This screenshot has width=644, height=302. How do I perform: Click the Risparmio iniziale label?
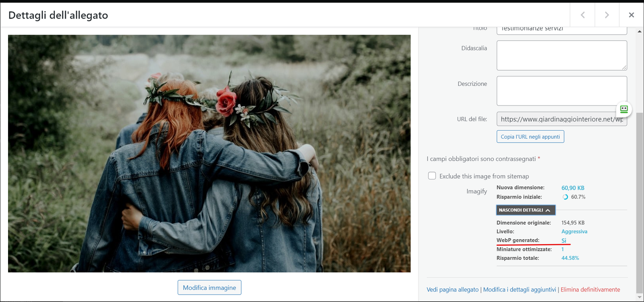pos(520,197)
